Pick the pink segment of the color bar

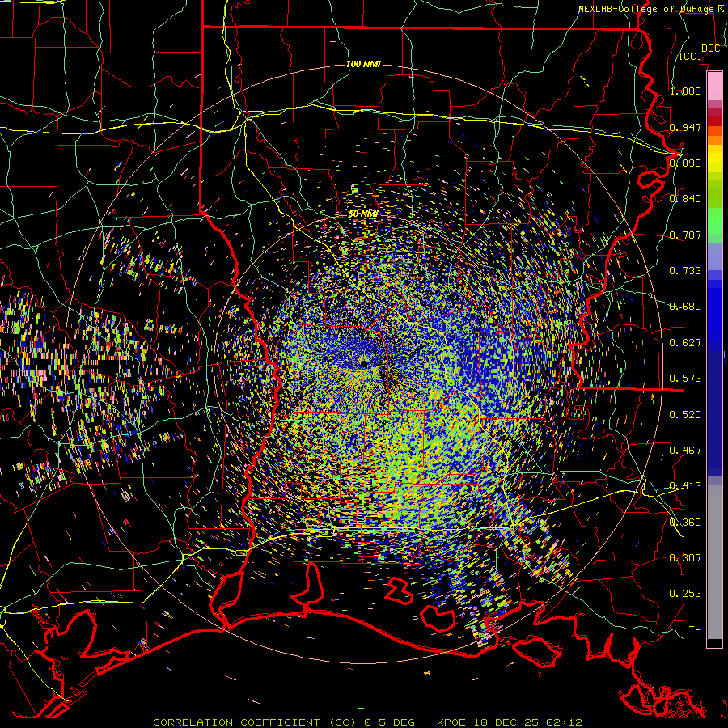714,86
